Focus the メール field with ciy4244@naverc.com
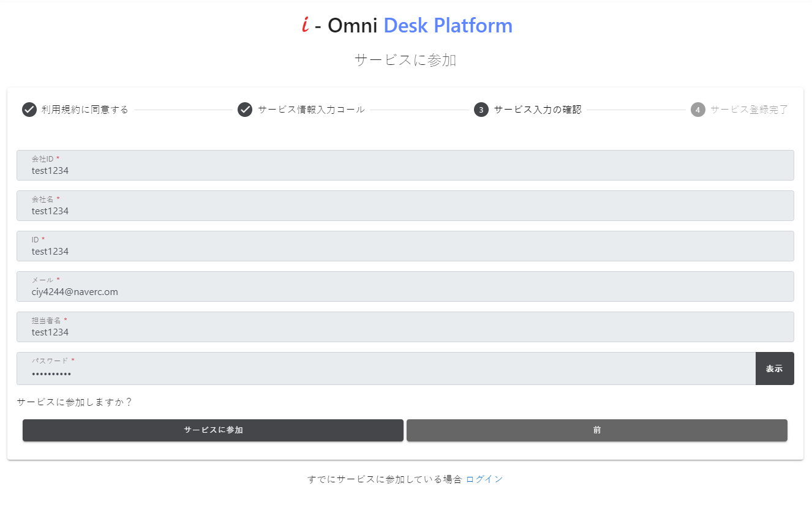This screenshot has width=812, height=505. tap(405, 286)
